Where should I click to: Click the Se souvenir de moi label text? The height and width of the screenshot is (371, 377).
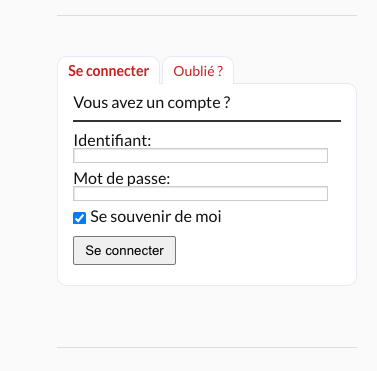(156, 217)
